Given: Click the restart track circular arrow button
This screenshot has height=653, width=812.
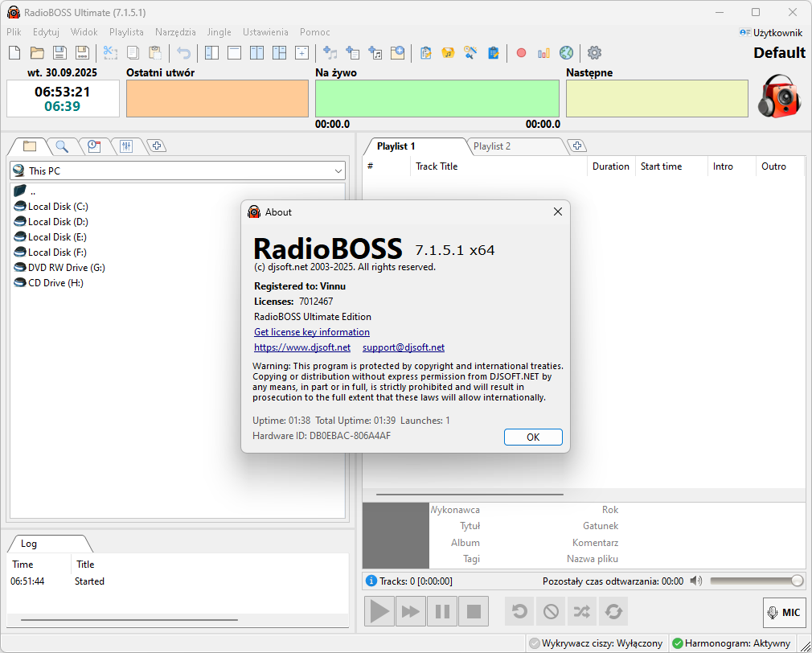Looking at the screenshot, I should [519, 611].
